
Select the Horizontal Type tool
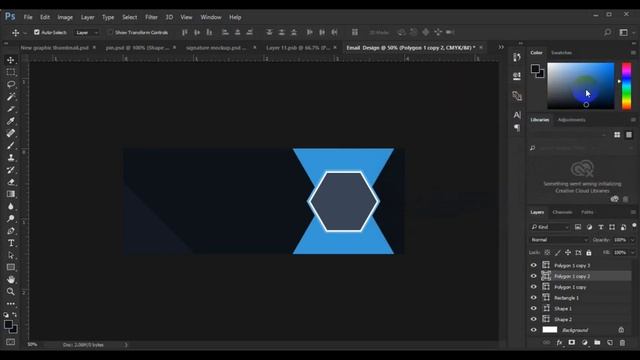(x=11, y=243)
